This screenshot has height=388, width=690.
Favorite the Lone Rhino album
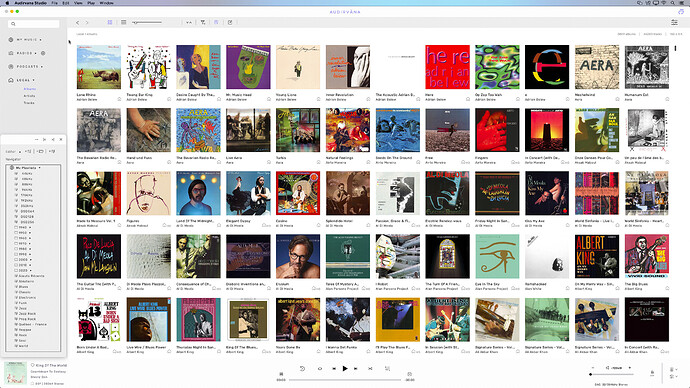119,99
